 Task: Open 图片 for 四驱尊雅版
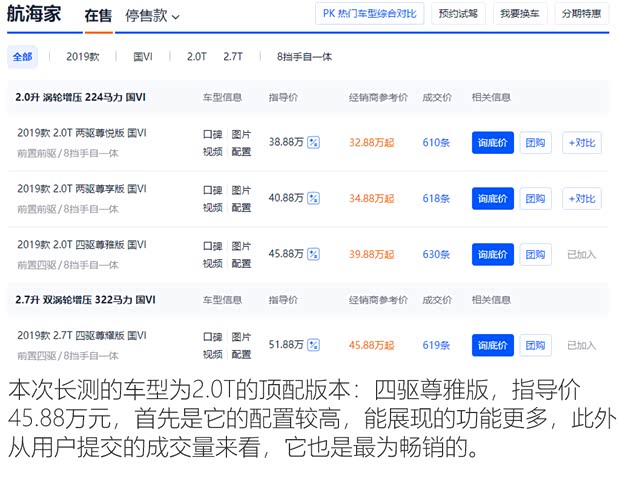click(241, 246)
